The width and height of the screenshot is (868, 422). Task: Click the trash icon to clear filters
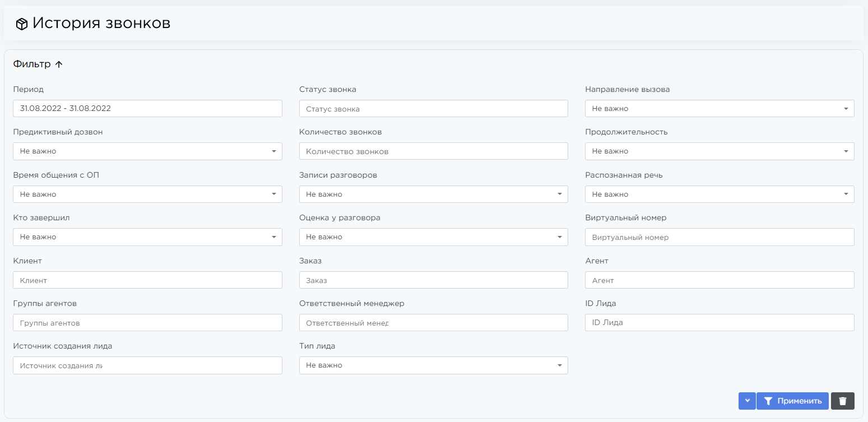(x=842, y=401)
